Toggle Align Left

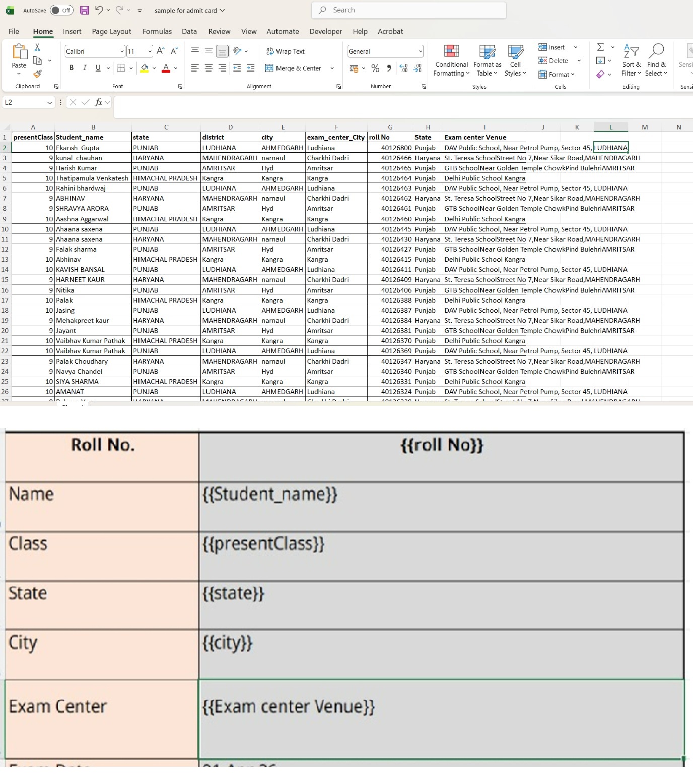[195, 68]
